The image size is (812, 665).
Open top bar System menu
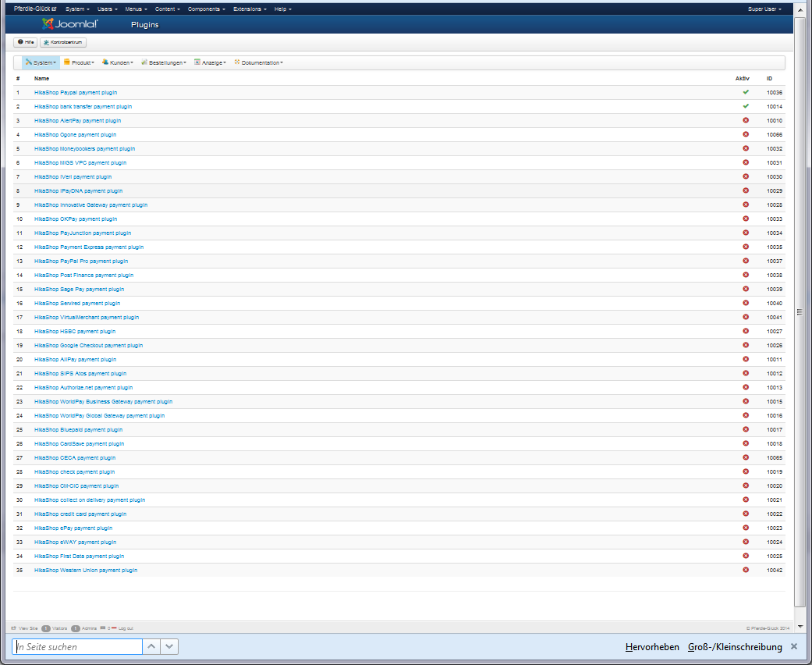(77, 9)
